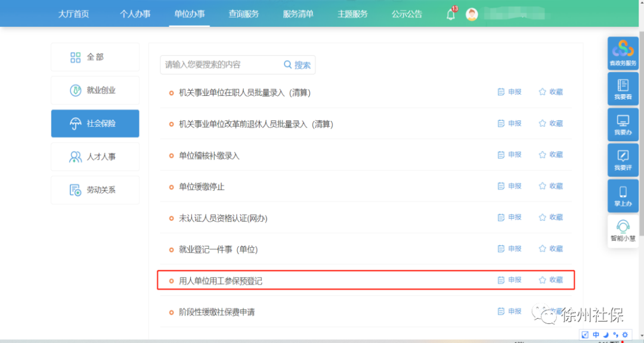Favorite 用人单位用工参保预登记 with 收藏 star
This screenshot has width=644, height=343.
pos(550,280)
